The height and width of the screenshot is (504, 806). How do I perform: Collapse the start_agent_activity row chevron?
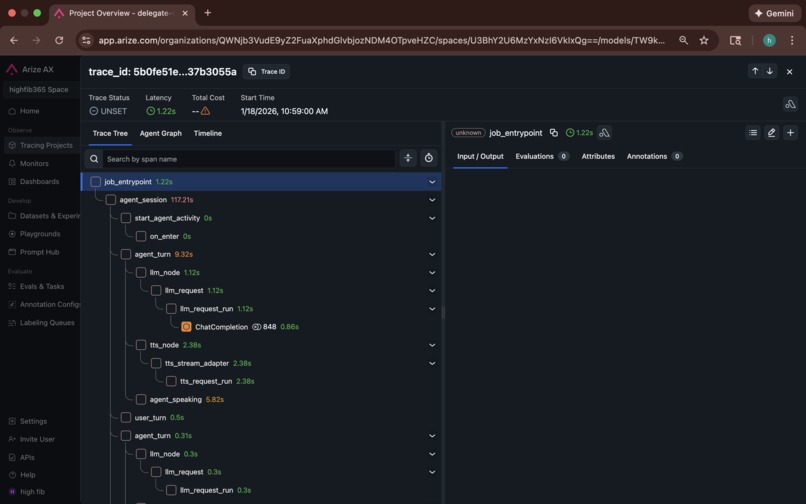(432, 218)
